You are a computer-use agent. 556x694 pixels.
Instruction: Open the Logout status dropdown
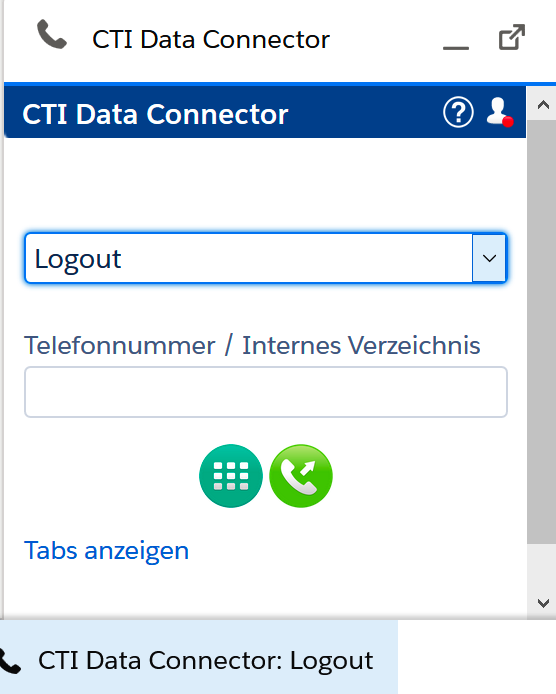point(266,258)
